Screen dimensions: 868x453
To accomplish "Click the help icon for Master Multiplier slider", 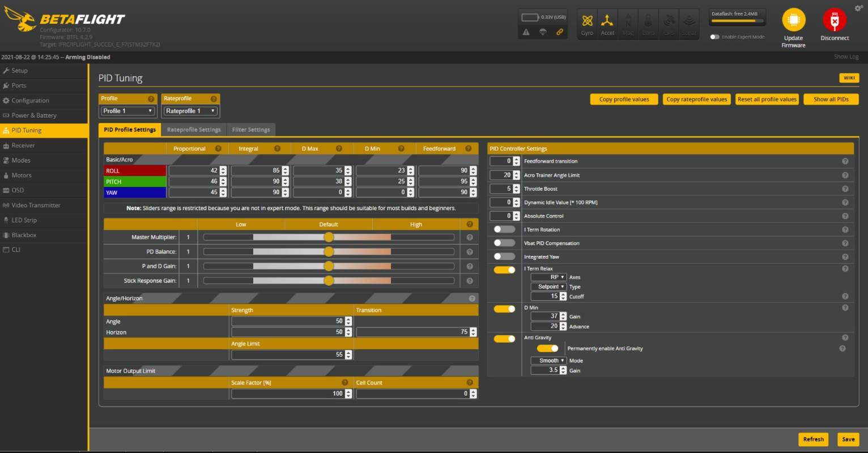I will click(470, 237).
